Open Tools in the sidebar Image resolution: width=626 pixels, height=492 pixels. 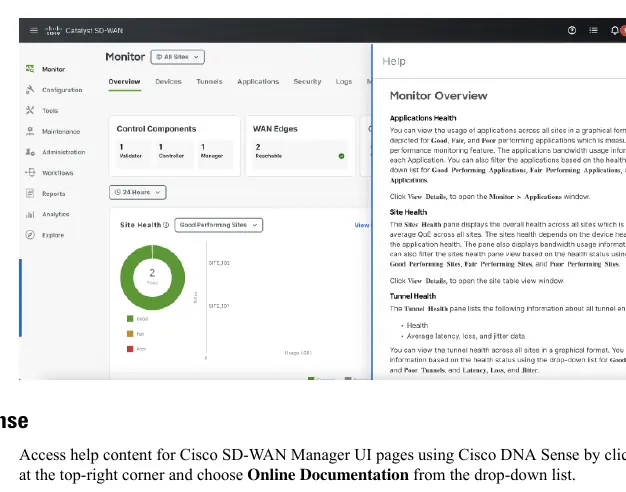click(x=50, y=111)
